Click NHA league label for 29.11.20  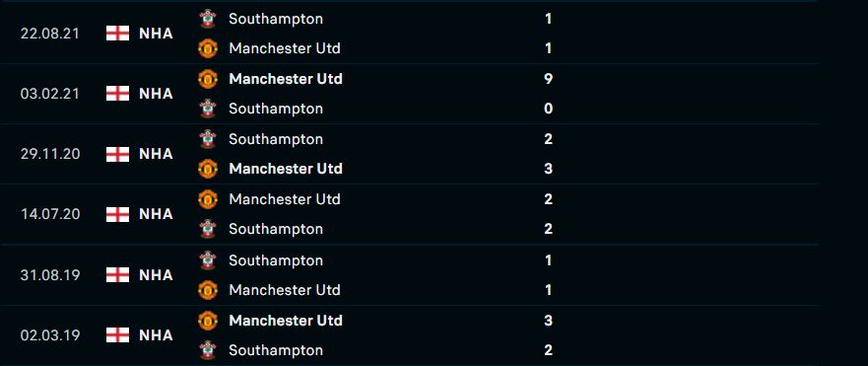[x=156, y=154]
